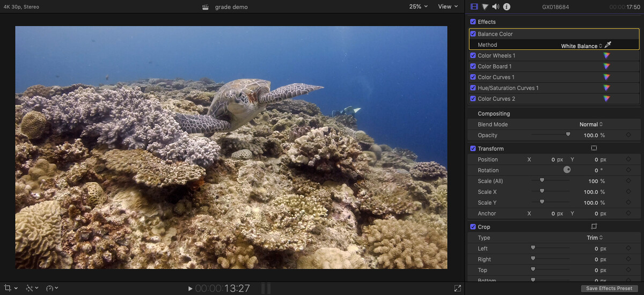The width and height of the screenshot is (644, 295).
Task: Open Color Wheels 1 color controls
Action: 606,56
